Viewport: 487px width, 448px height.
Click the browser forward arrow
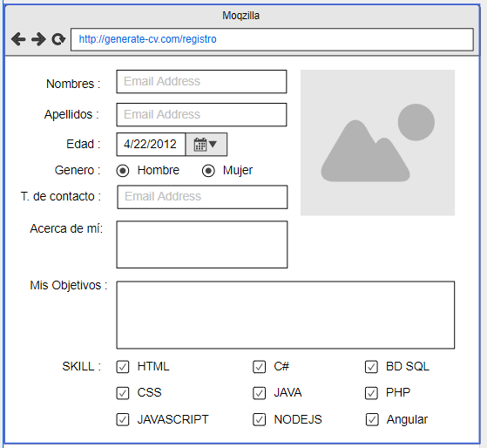(x=38, y=39)
